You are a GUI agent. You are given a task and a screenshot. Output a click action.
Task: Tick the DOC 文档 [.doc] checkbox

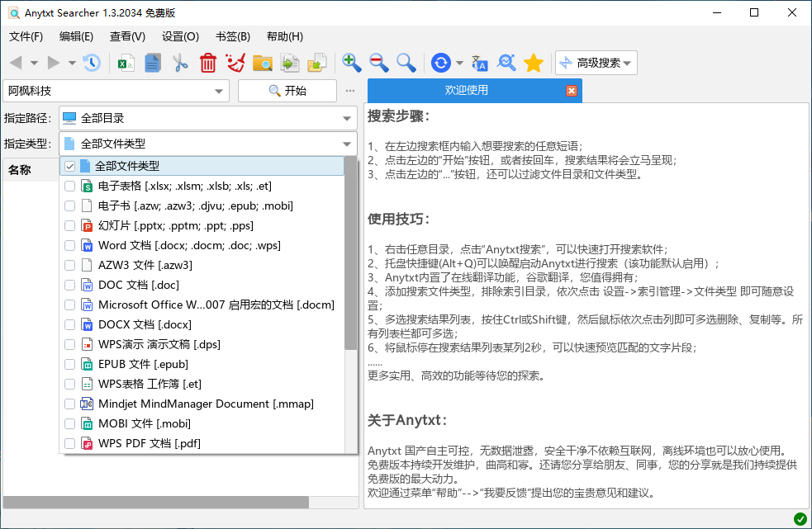70,286
